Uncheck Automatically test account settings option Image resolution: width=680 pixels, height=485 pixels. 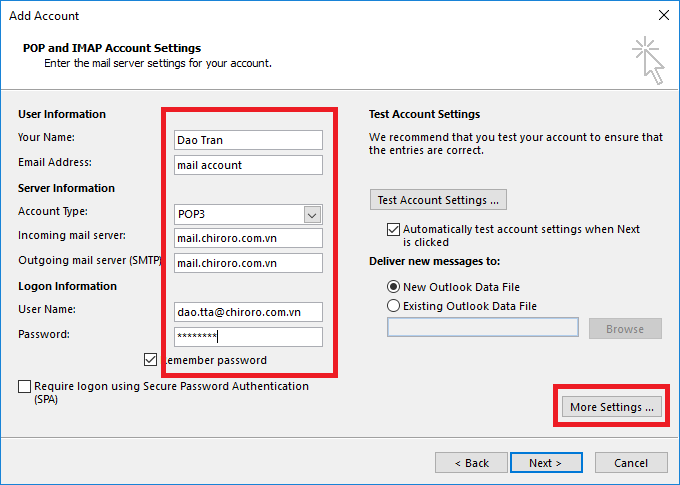coord(394,229)
